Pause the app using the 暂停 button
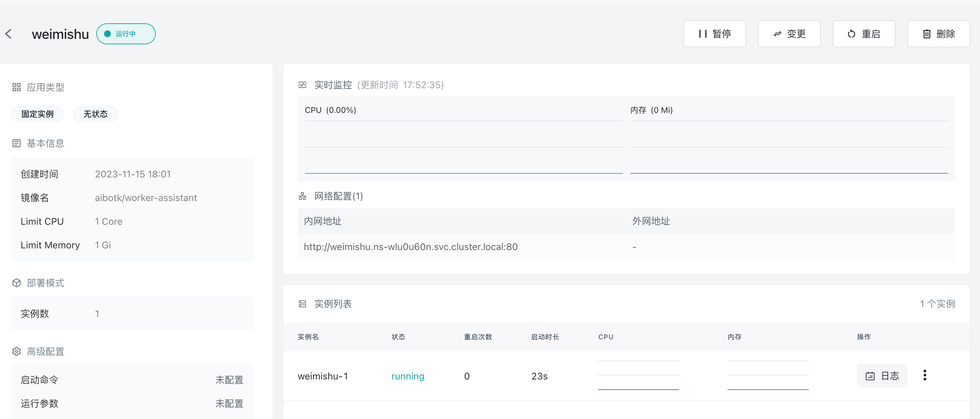 [x=714, y=33]
